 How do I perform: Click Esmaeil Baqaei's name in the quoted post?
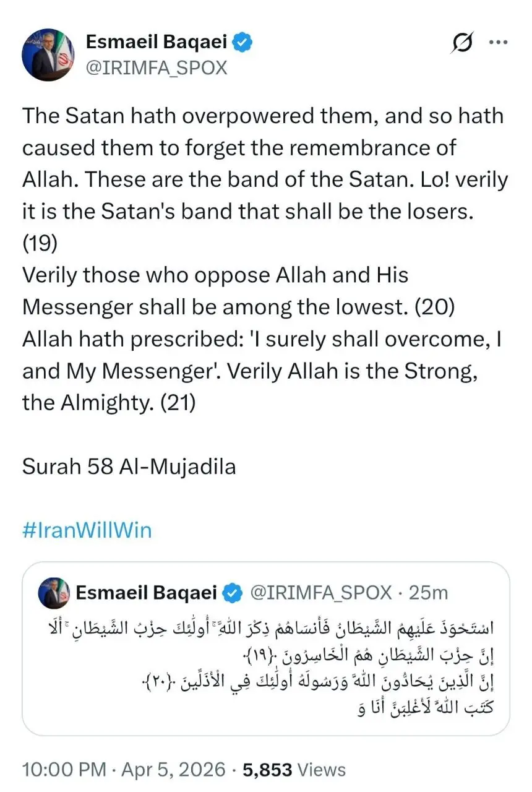coord(147,593)
